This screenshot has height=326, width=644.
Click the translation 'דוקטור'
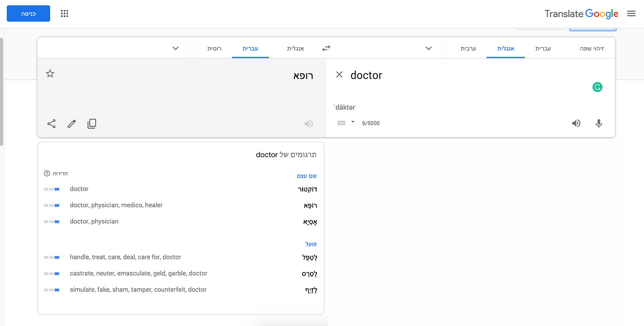(307, 189)
